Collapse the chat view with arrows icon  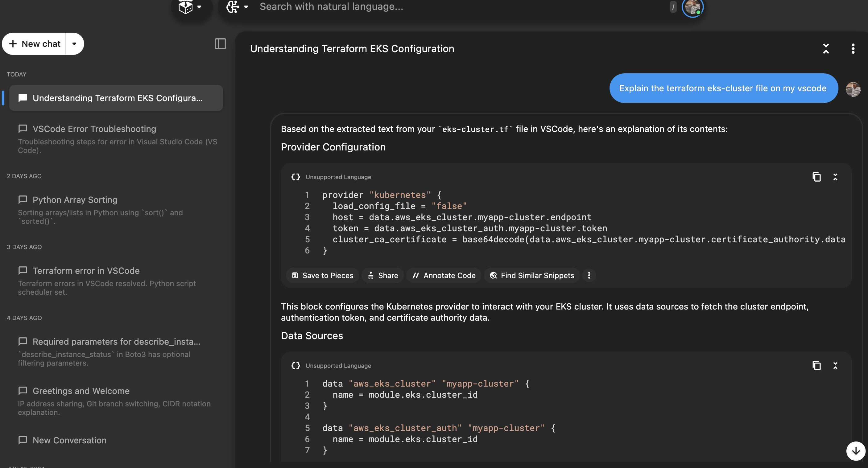click(826, 49)
